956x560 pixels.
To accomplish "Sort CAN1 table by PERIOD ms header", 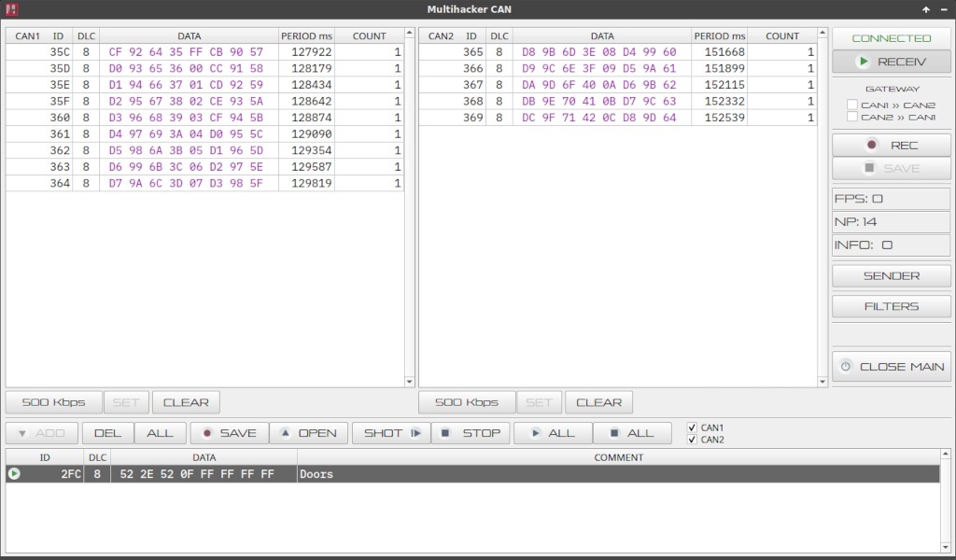I will point(306,36).
